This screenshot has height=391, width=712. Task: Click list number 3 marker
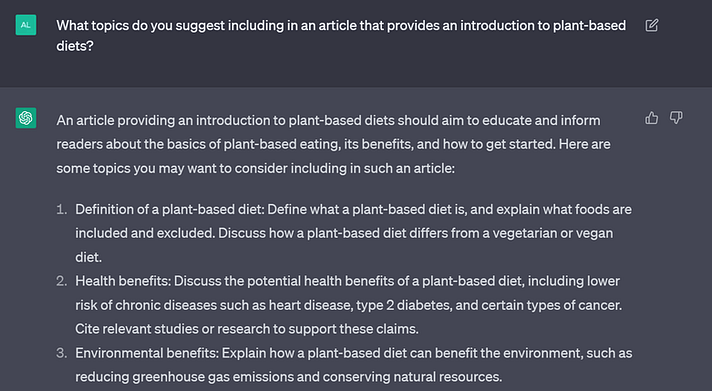62,353
